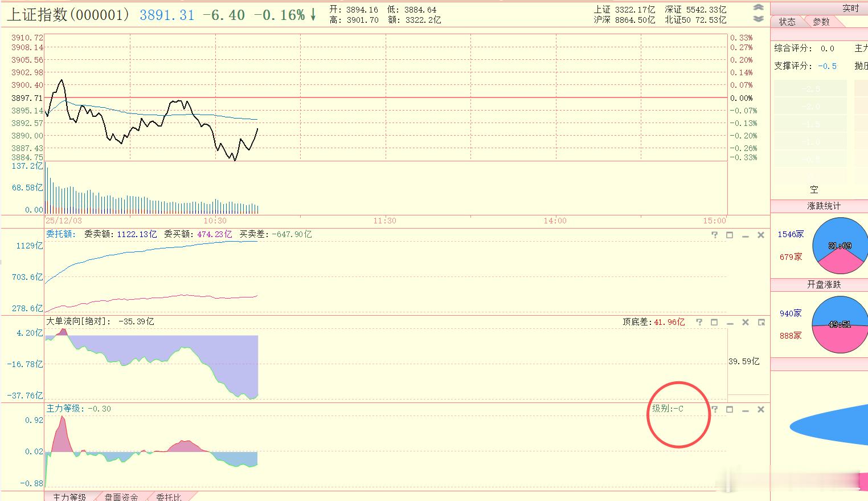Screen dimensions: 868x501
Task: Select the 主力等级 bottom tab
Action: (69, 496)
